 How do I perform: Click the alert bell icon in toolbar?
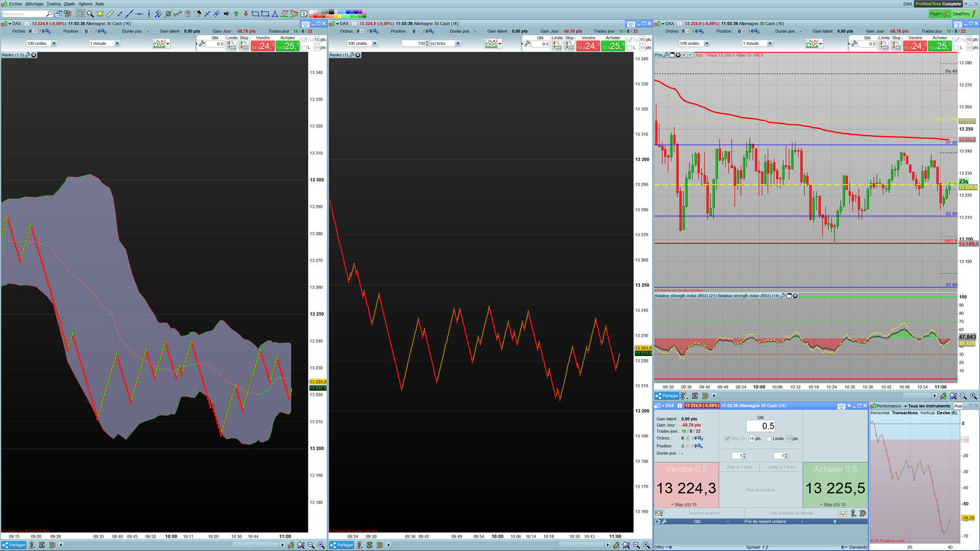click(100, 14)
